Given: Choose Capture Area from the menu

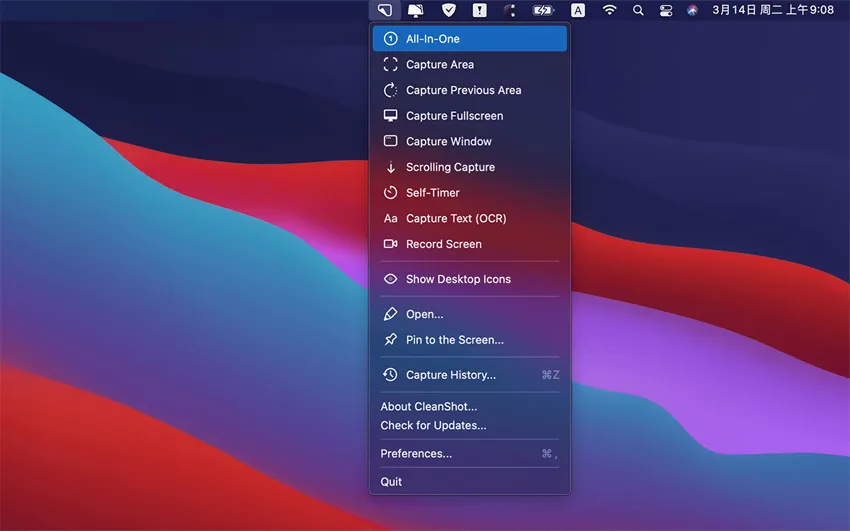Looking at the screenshot, I should coord(439,65).
